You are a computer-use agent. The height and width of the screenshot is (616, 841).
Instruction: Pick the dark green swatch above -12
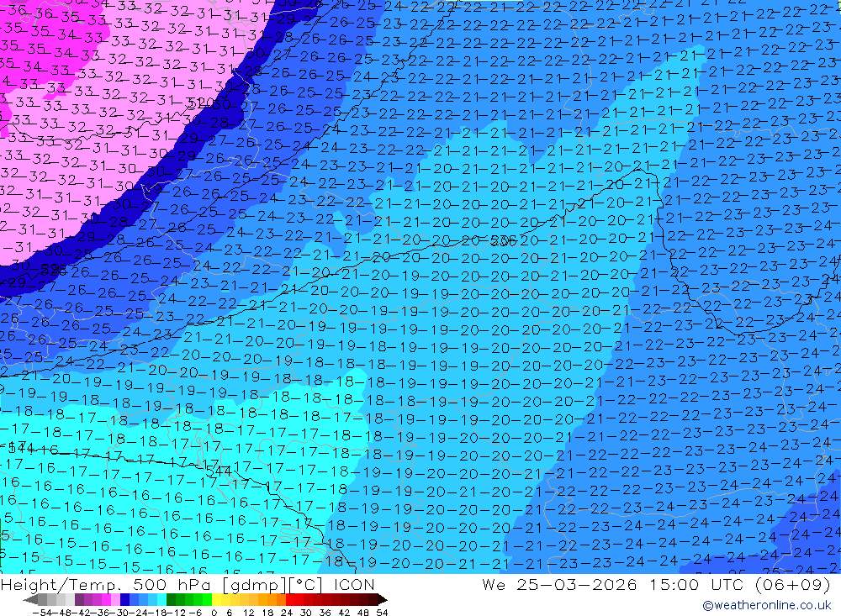click(x=171, y=599)
